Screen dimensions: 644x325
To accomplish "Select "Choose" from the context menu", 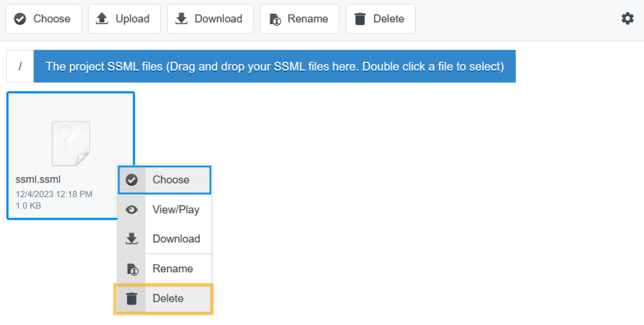I will tap(171, 180).
